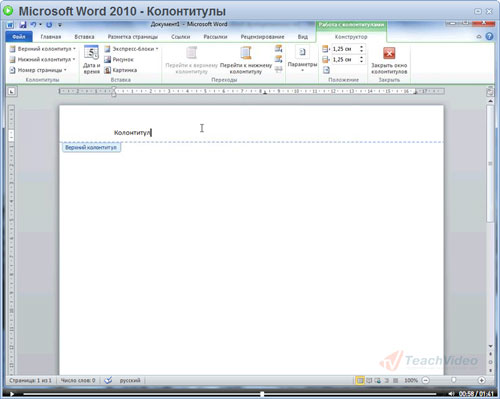The height and width of the screenshot is (399, 500).
Task: Click the zoom slider in status bar
Action: [x=453, y=380]
